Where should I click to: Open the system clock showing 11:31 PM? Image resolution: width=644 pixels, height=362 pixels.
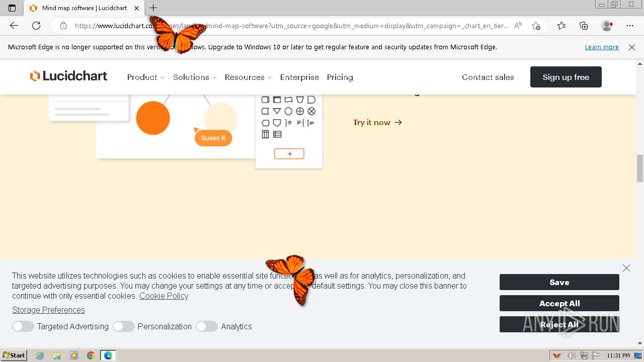pos(618,355)
